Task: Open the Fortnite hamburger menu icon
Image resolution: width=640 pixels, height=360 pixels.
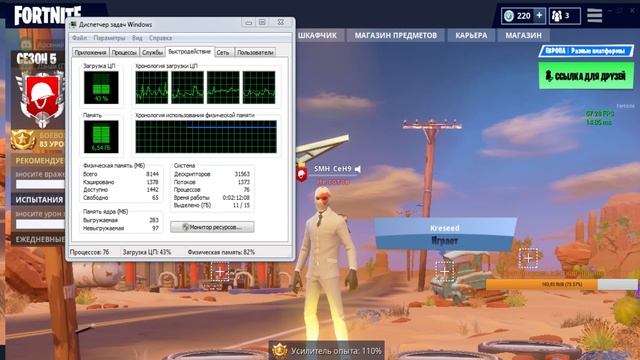Action: (595, 16)
